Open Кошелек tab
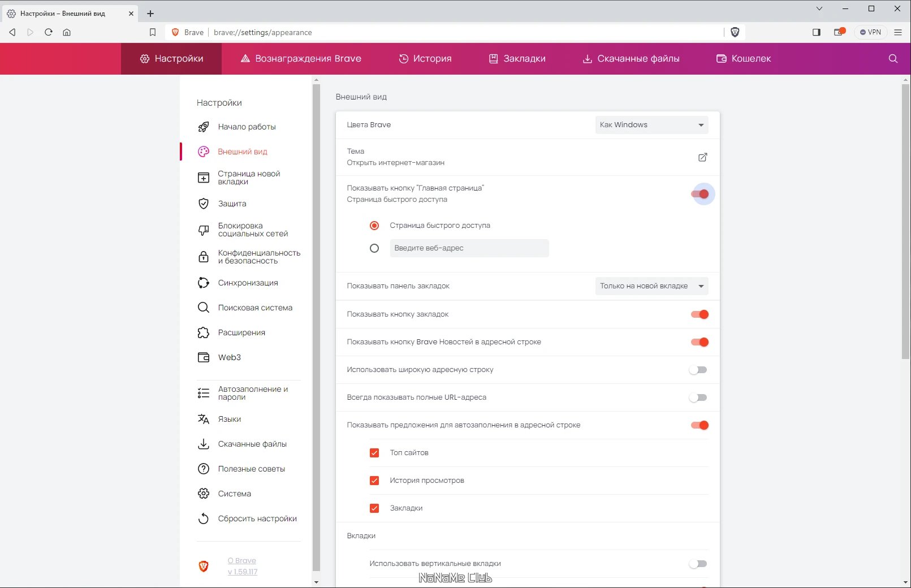The image size is (911, 588). pyautogui.click(x=744, y=59)
